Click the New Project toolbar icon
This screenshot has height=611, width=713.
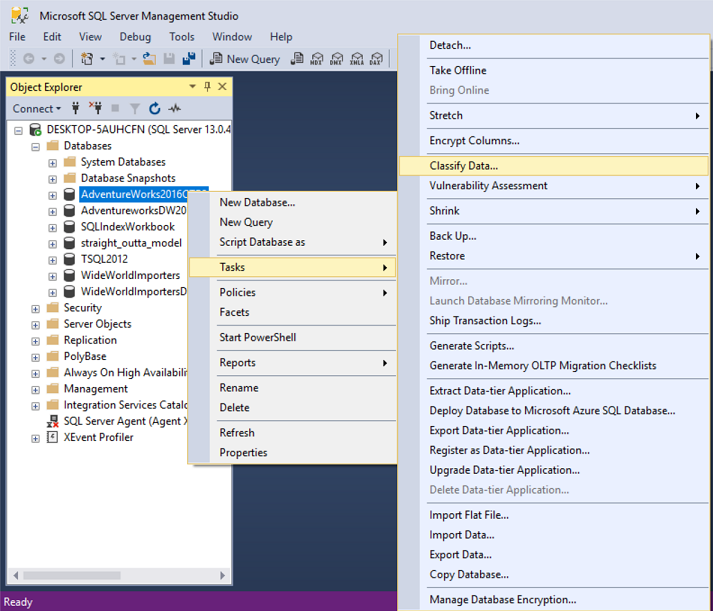pyautogui.click(x=87, y=59)
